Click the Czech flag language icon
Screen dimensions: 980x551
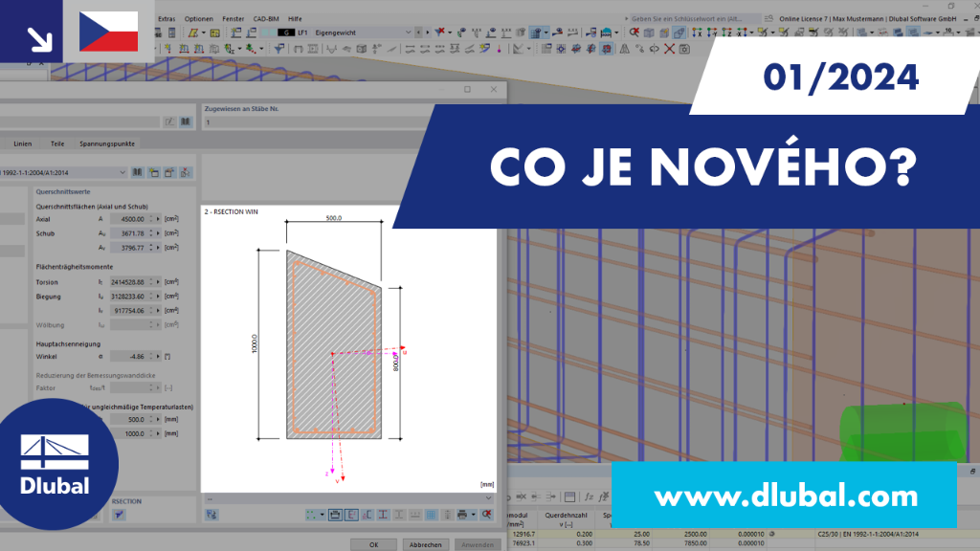[x=109, y=32]
